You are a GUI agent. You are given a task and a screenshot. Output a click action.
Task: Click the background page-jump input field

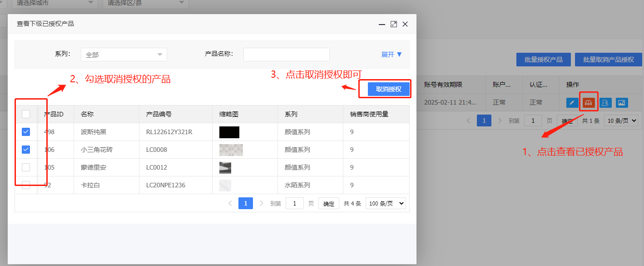click(533, 120)
